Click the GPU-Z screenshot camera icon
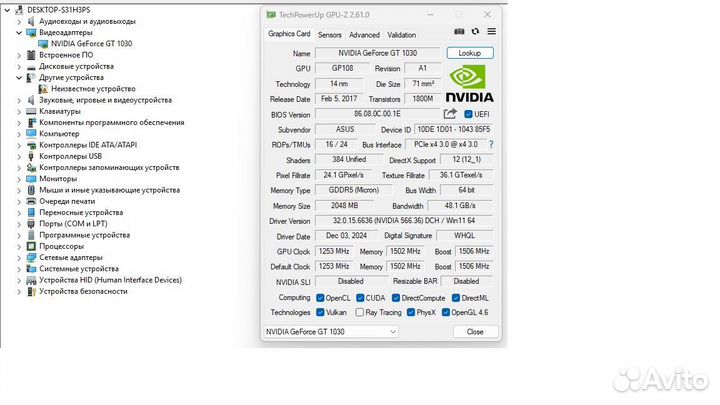Screen dimensions: 720x405 tap(459, 31)
